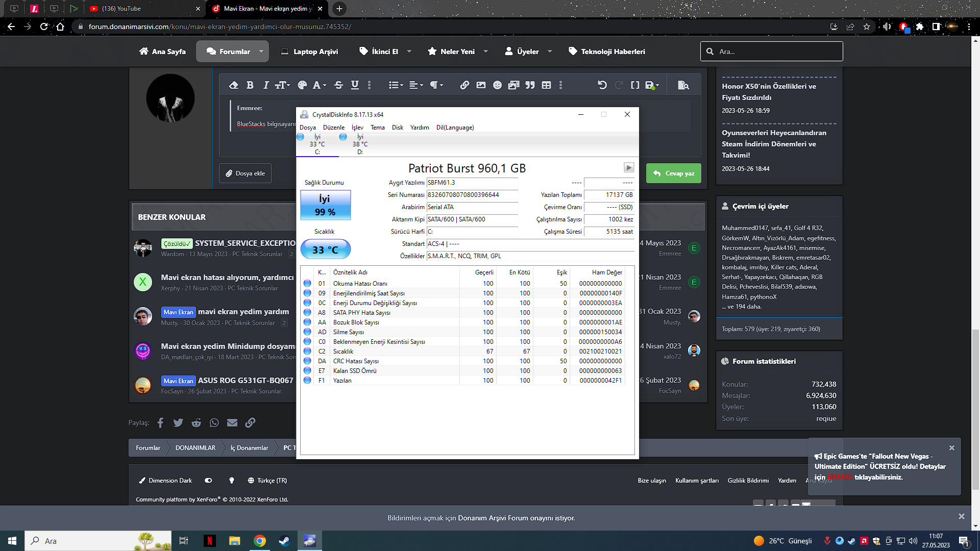
Task: Apply strikethrough formatting
Action: click(x=338, y=85)
